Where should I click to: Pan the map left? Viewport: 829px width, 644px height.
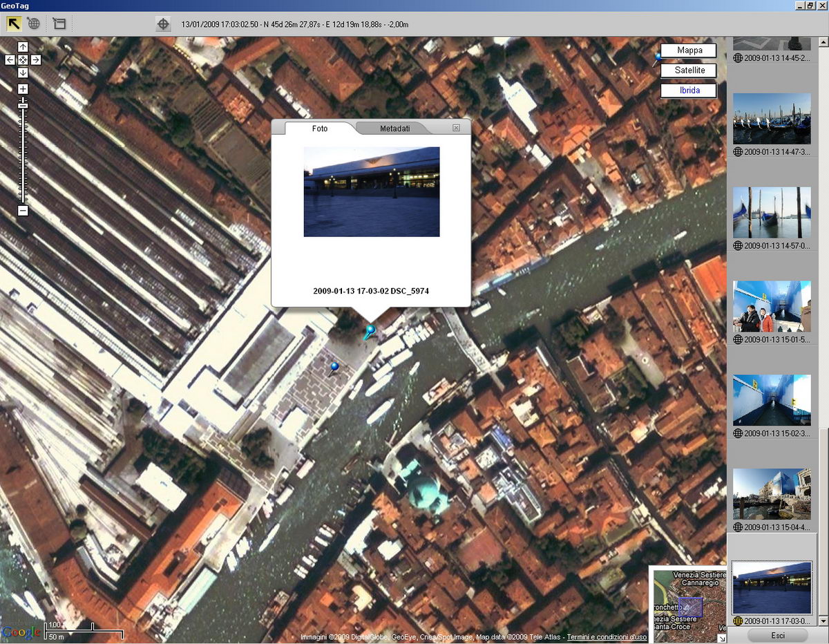(10, 60)
